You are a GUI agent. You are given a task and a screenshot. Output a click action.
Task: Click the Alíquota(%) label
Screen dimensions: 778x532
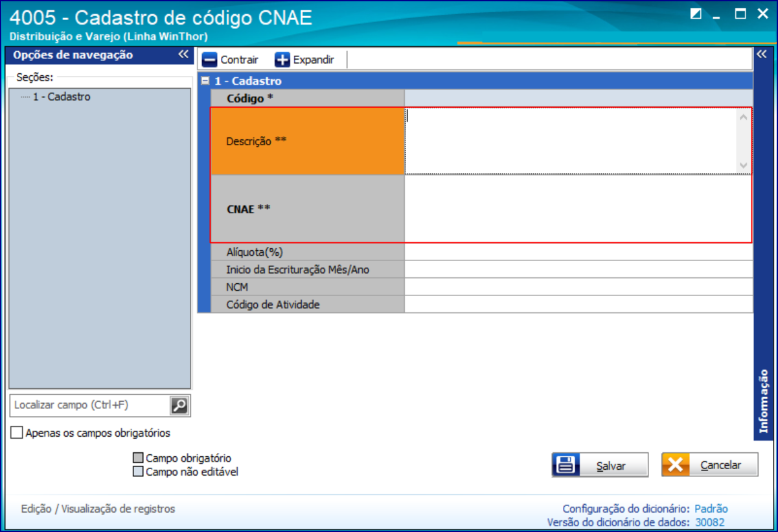click(x=255, y=252)
